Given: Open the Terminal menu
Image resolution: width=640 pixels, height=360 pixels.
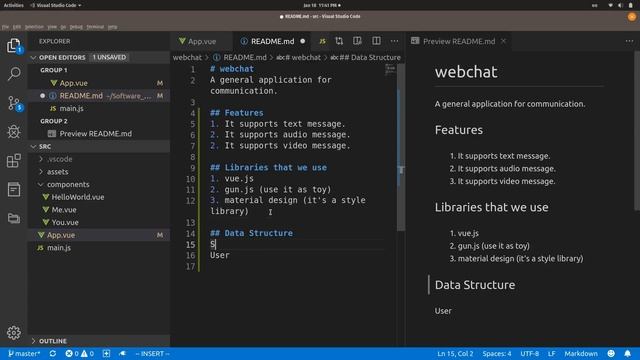Looking at the screenshot, I should 95,27.
